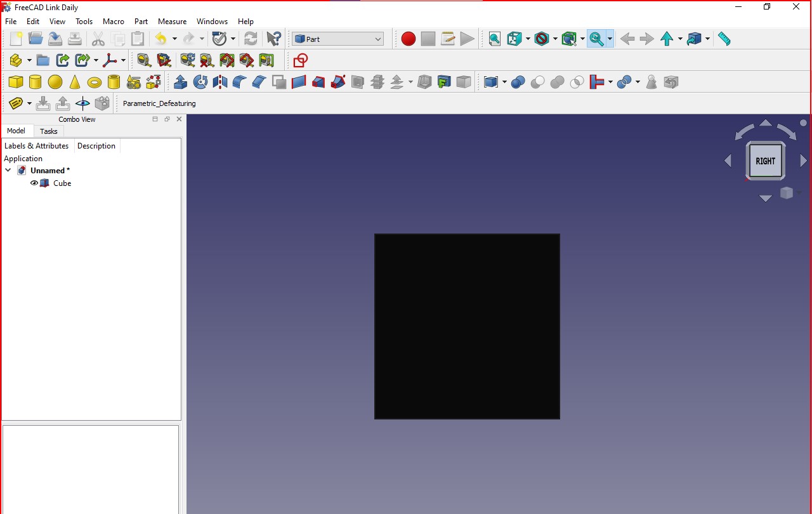Open the workbench selector showing Part
Image resolution: width=812 pixels, height=514 pixels.
point(338,39)
